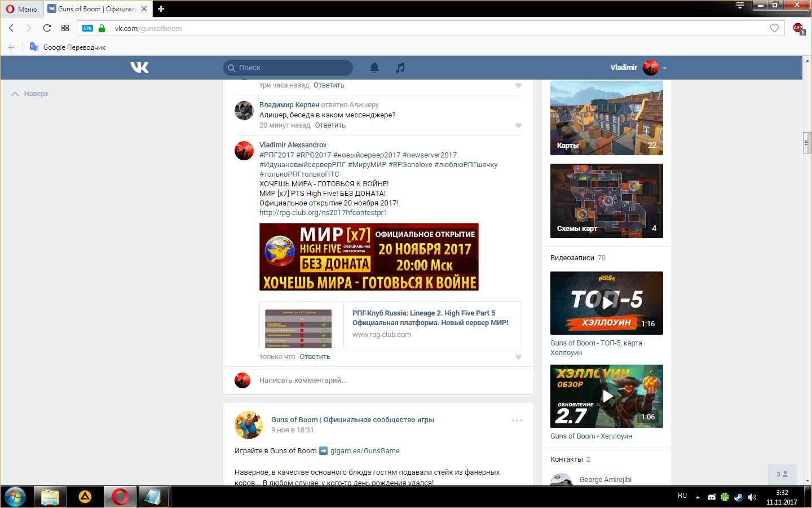Click www.rpg-club.com link text
The height and width of the screenshot is (508, 812).
point(382,335)
